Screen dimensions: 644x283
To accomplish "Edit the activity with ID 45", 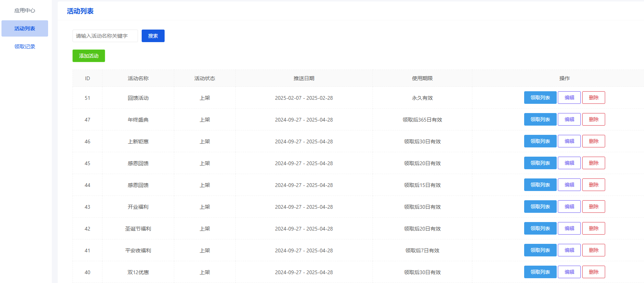I will [569, 163].
